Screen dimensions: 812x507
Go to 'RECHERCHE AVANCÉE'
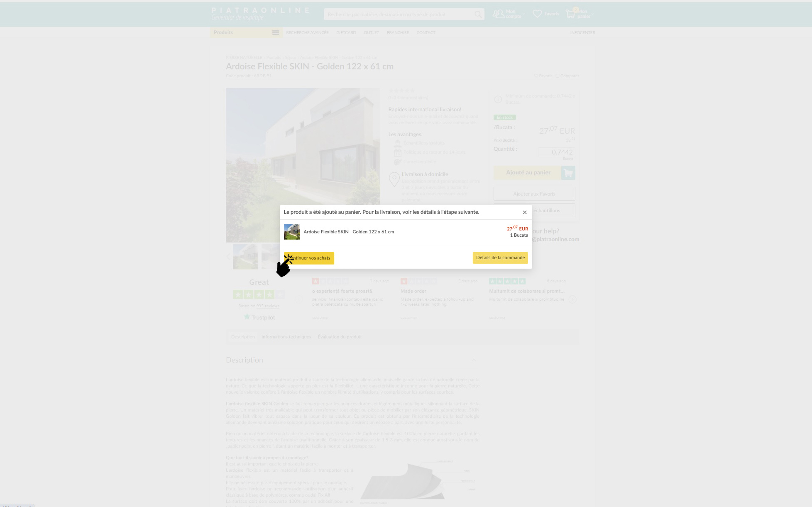[307, 33]
